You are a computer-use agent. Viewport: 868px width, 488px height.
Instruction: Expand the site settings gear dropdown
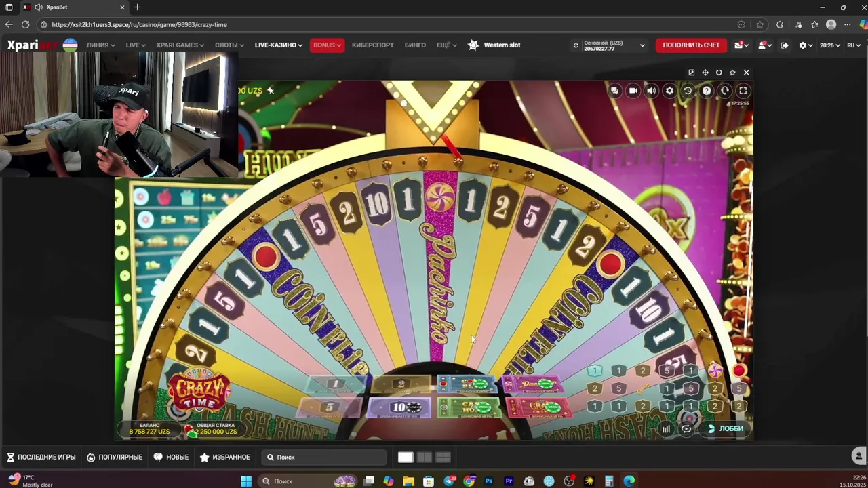pyautogui.click(x=806, y=45)
